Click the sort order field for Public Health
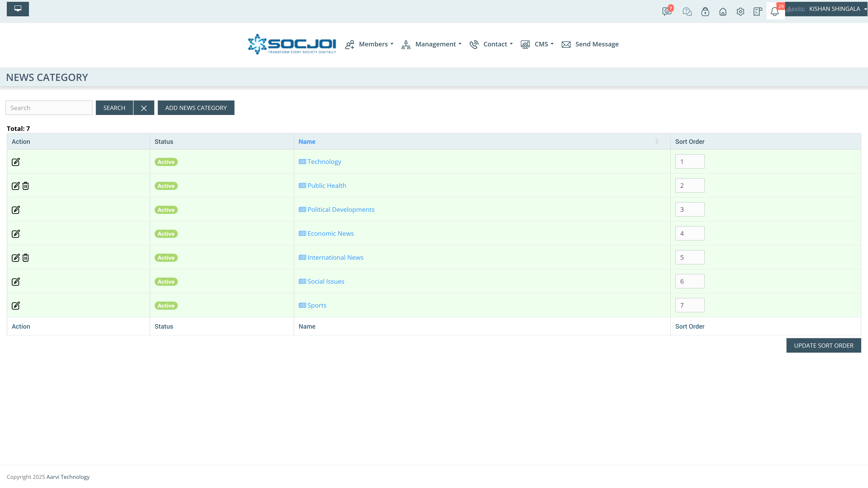Viewport: 868px width, 488px height. tap(690, 186)
